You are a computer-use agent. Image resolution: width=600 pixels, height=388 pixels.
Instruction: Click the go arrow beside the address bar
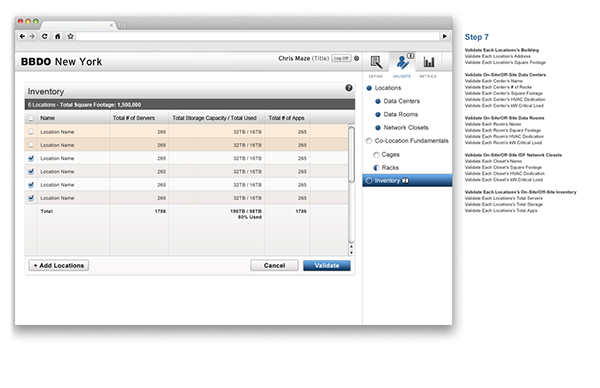(445, 36)
